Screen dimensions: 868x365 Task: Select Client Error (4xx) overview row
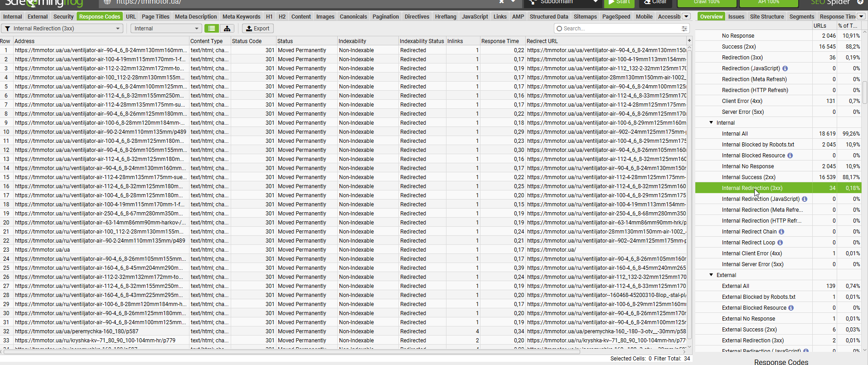(778, 101)
